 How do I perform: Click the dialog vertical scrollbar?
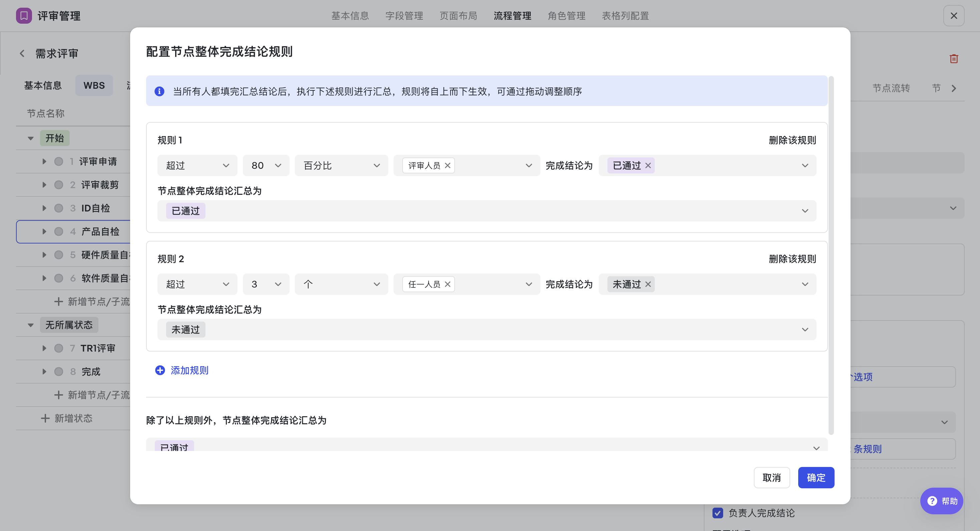pyautogui.click(x=831, y=255)
